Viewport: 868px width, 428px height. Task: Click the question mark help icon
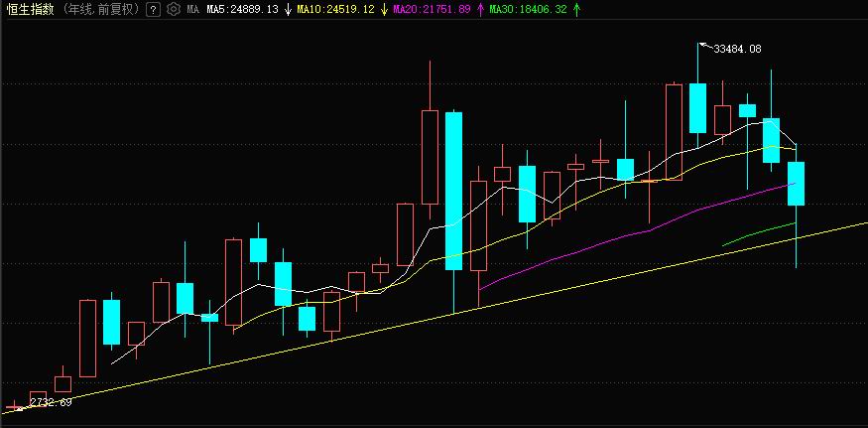(x=155, y=9)
